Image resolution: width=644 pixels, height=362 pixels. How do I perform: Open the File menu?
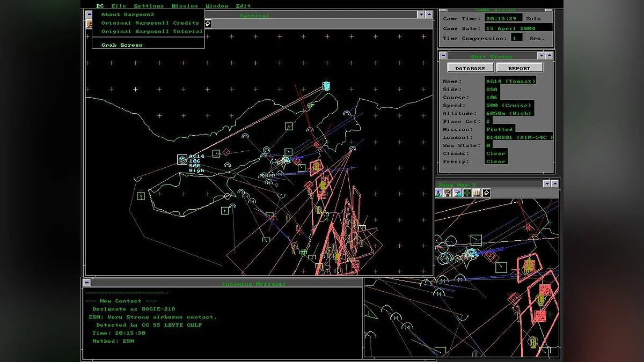coord(119,6)
